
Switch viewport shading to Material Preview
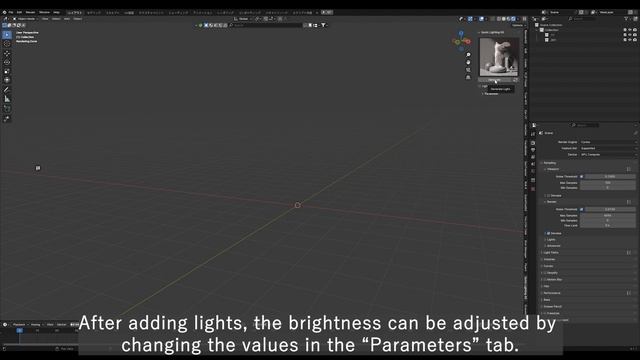(x=509, y=19)
